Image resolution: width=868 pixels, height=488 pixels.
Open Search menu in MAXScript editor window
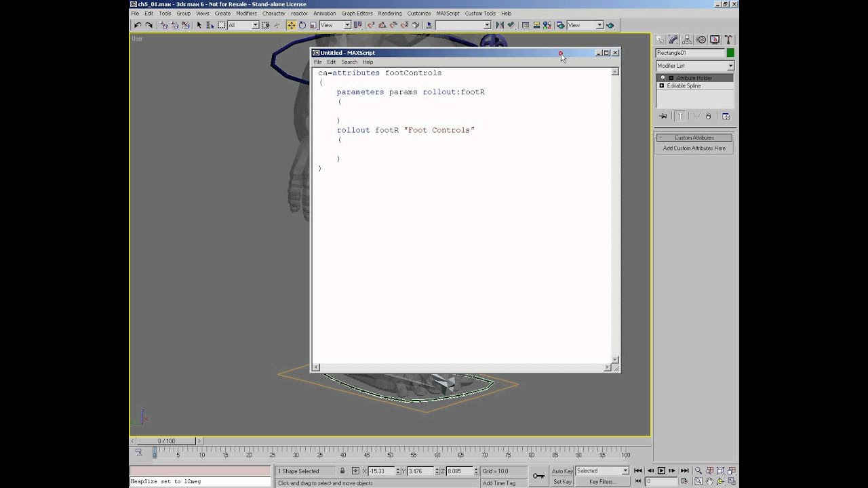349,62
